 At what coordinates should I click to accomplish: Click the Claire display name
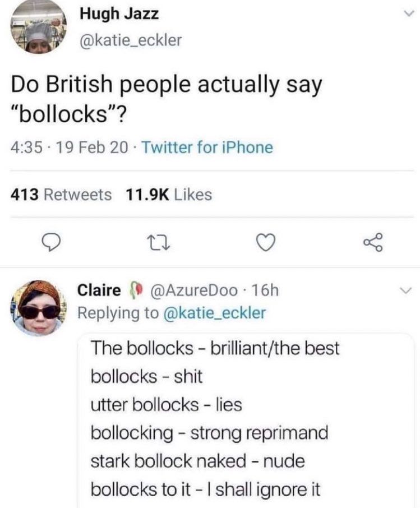[x=99, y=290]
